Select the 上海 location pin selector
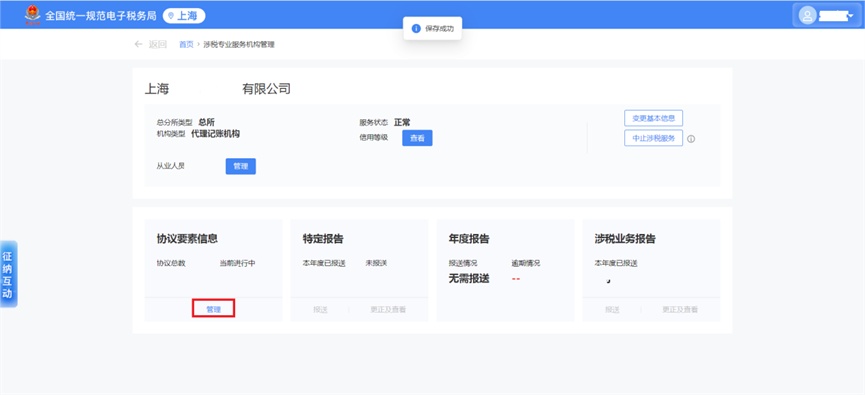865x395 pixels. click(x=184, y=16)
